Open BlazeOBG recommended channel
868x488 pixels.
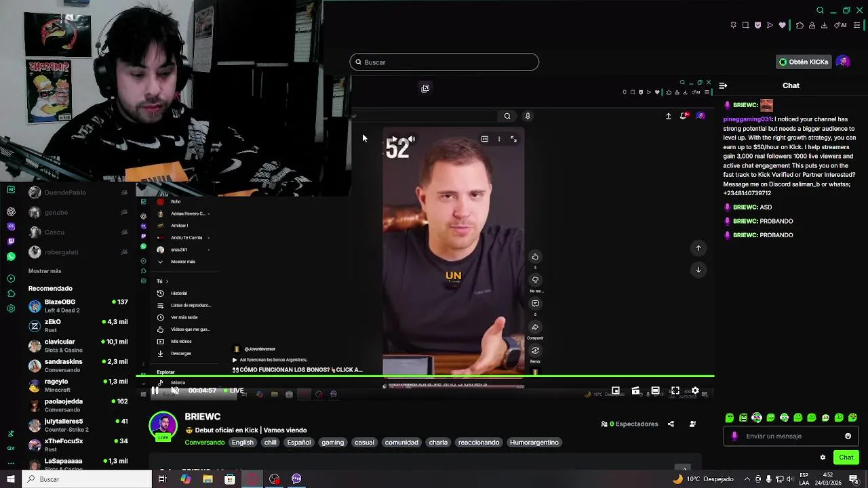[78, 306]
